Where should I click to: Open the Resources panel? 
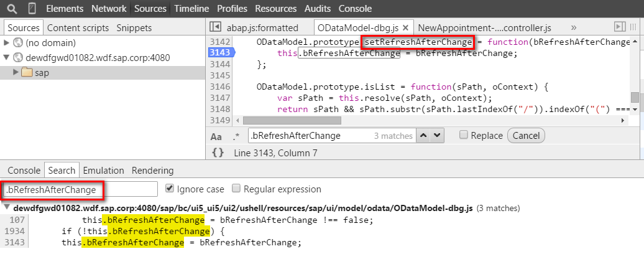click(275, 9)
